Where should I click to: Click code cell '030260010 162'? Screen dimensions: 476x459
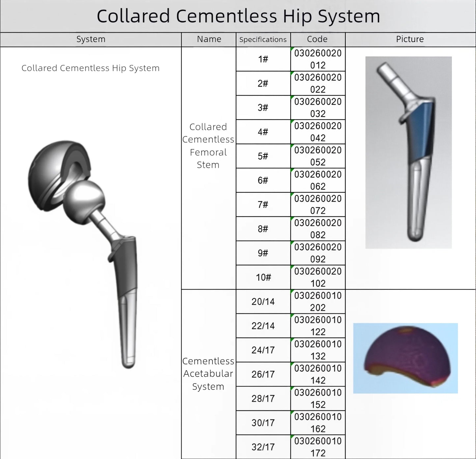point(318,423)
